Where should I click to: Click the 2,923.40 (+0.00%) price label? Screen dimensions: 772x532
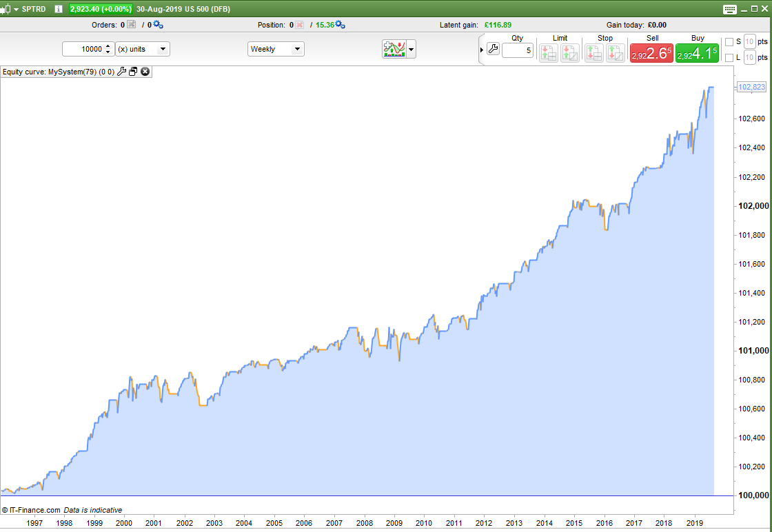pos(101,9)
